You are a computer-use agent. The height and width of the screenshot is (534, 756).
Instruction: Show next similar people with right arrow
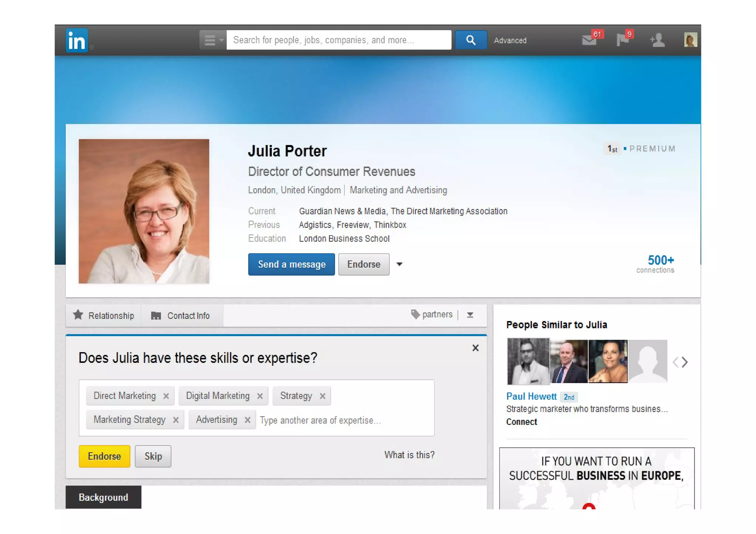point(685,362)
